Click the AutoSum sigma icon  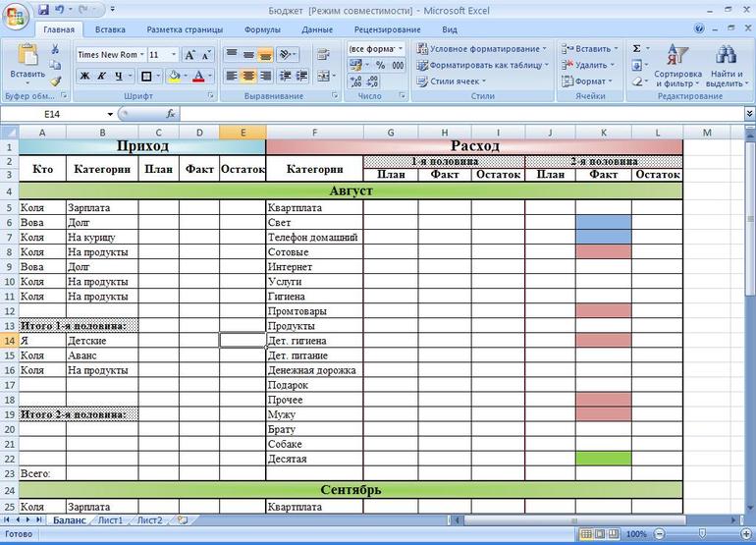point(637,48)
